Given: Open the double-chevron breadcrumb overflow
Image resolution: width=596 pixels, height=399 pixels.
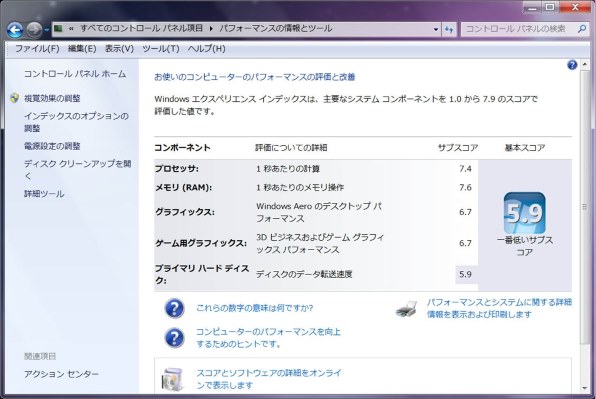Looking at the screenshot, I should tap(71, 29).
